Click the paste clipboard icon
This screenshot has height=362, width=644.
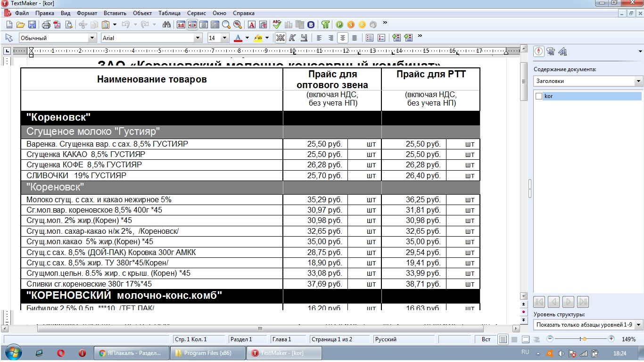click(x=105, y=25)
